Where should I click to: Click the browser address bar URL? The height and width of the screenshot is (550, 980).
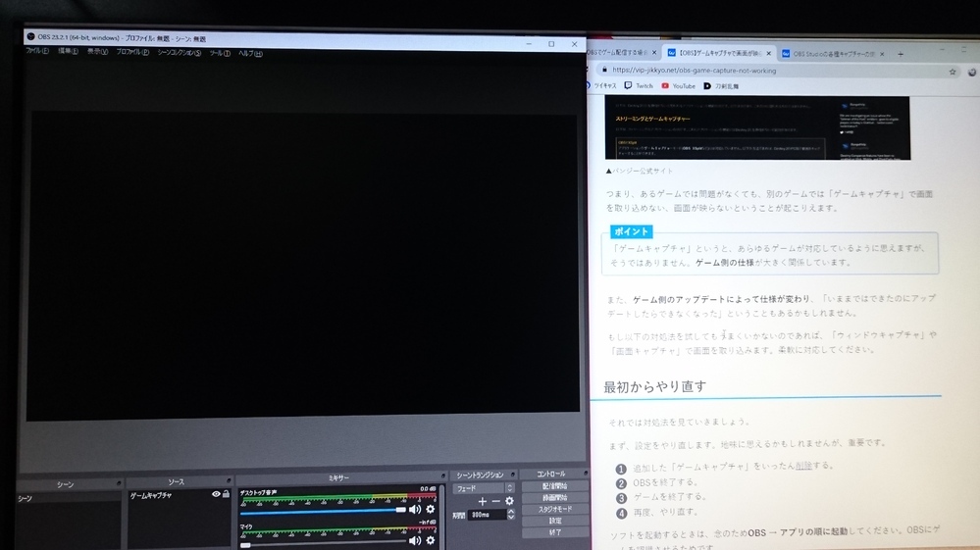(x=694, y=71)
